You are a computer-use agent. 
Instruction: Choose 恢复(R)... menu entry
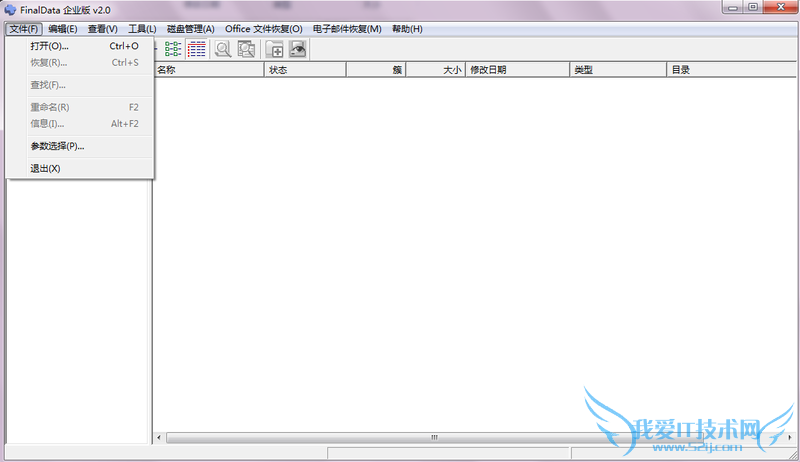point(80,63)
